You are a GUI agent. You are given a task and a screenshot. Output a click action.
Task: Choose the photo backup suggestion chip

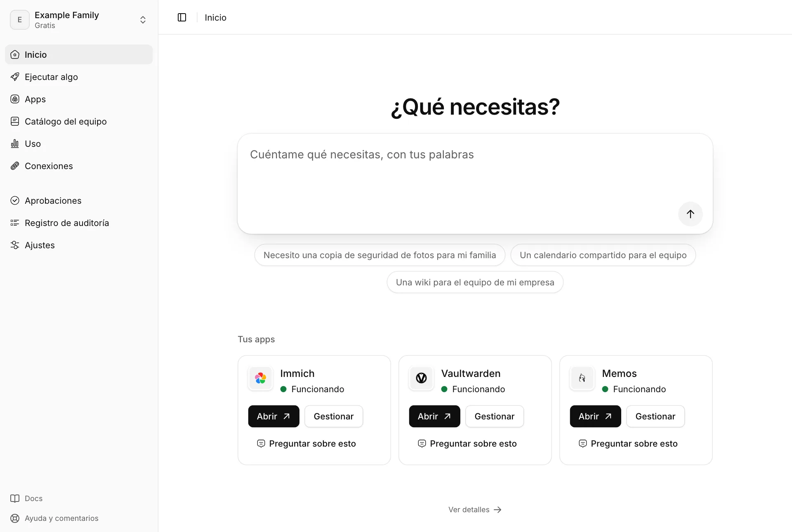tap(379, 255)
